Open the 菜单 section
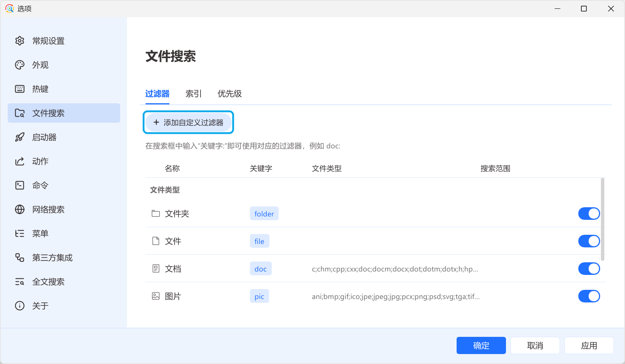 pos(64,234)
